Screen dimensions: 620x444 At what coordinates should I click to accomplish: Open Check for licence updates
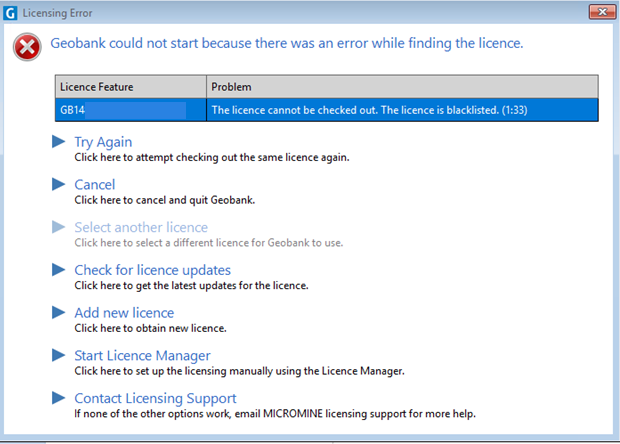(x=152, y=270)
